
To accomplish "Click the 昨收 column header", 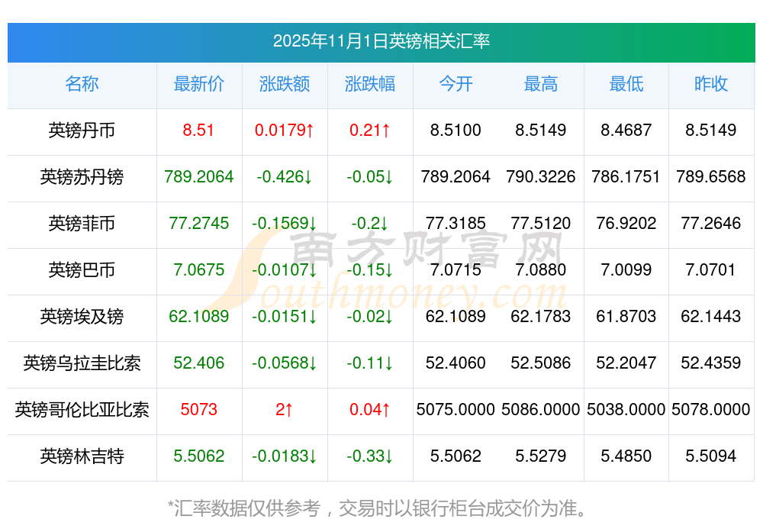I will pos(710,85).
